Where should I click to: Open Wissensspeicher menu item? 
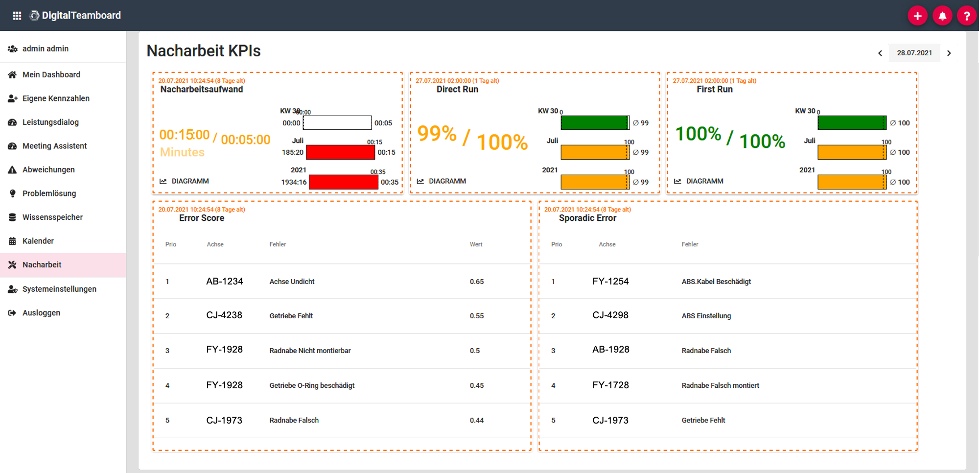coord(63,217)
